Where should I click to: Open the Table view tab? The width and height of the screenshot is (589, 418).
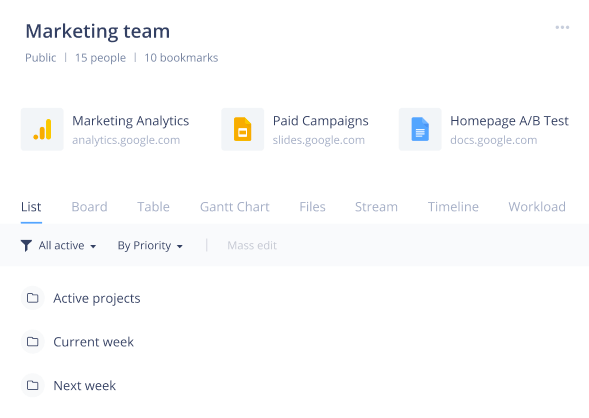click(153, 207)
